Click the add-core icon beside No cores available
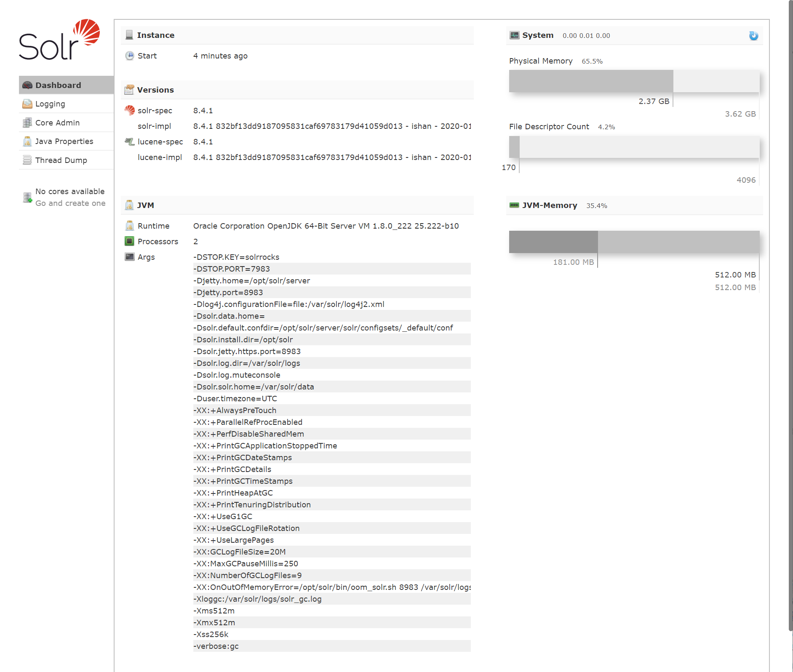 28,197
